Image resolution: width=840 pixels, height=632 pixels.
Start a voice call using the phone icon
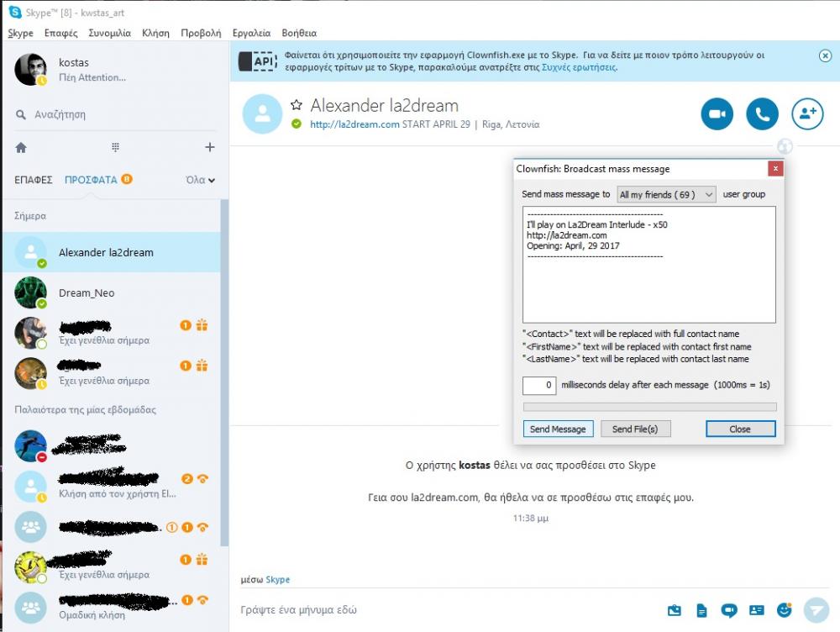pyautogui.click(x=762, y=114)
